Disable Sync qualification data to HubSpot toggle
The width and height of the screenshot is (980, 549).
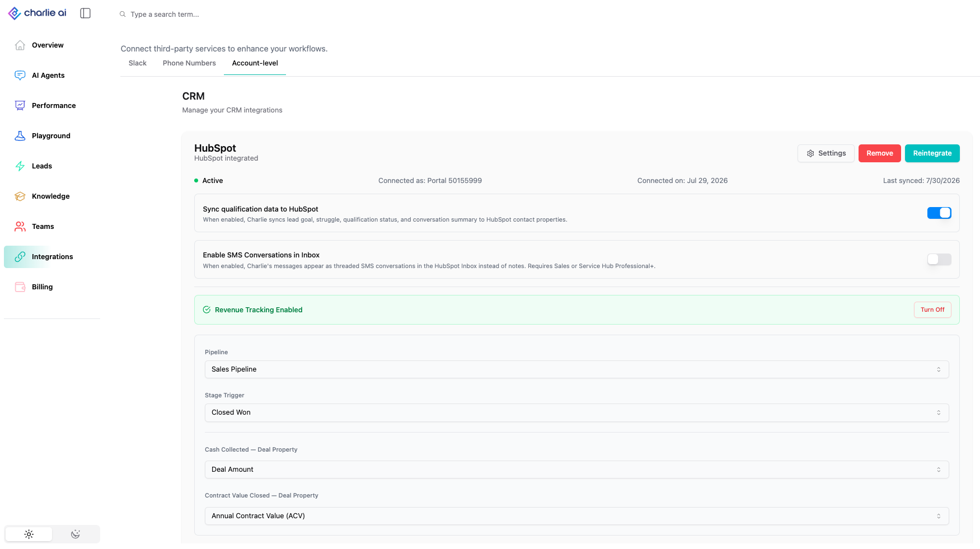click(939, 213)
